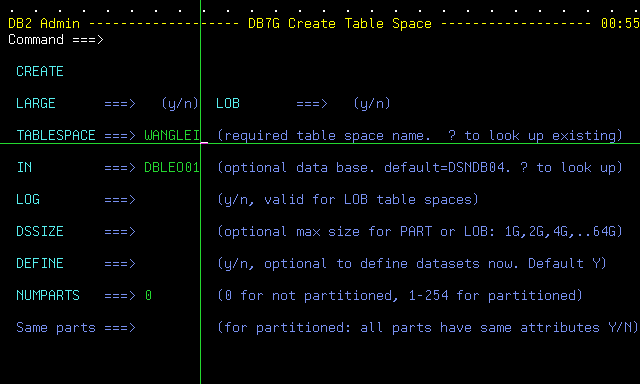The width and height of the screenshot is (640, 384).
Task: Click the CREATE heading text
Action: 40,71
